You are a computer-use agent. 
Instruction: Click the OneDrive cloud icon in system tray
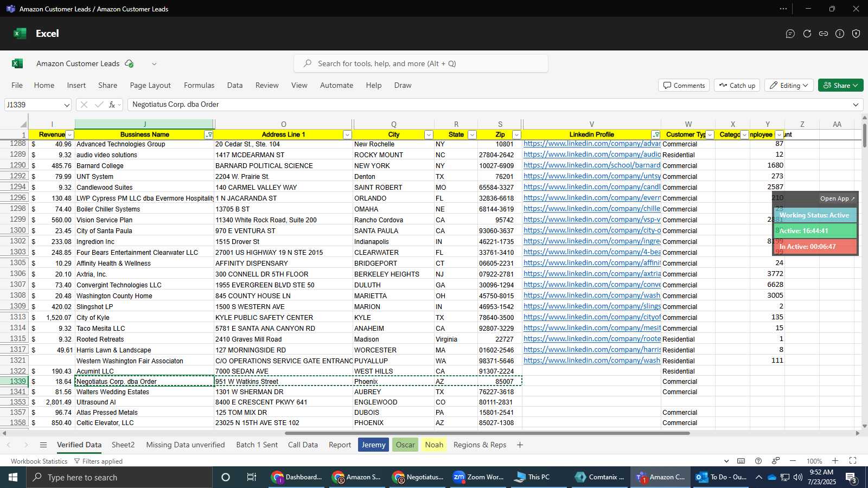point(771,477)
